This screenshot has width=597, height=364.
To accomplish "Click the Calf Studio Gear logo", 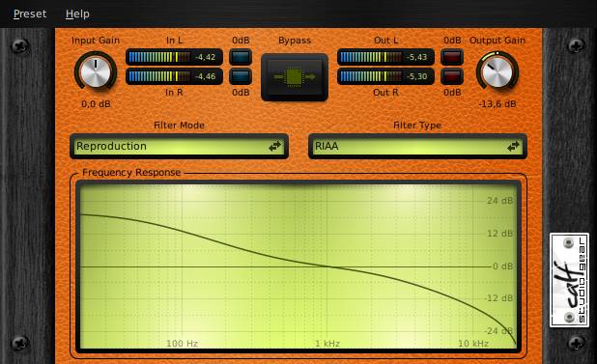I will pos(569,280).
